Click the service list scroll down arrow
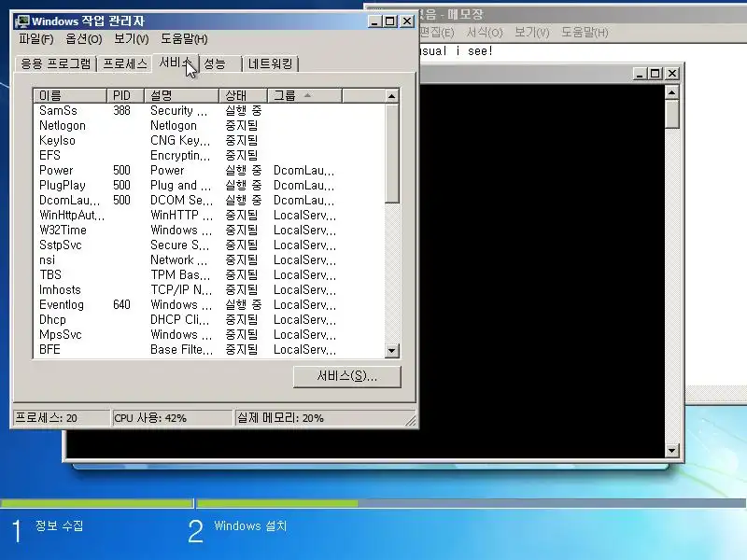The image size is (747, 560). pos(391,351)
